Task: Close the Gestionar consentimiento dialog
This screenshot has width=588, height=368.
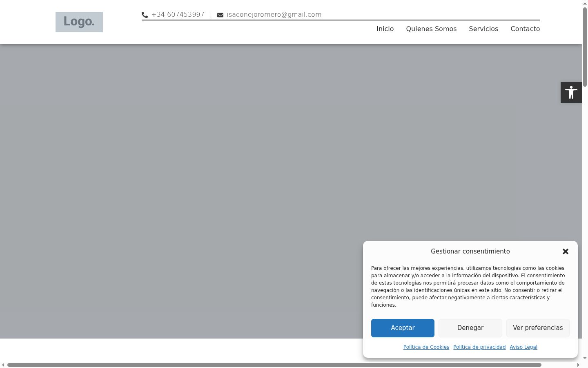Action: (x=566, y=251)
